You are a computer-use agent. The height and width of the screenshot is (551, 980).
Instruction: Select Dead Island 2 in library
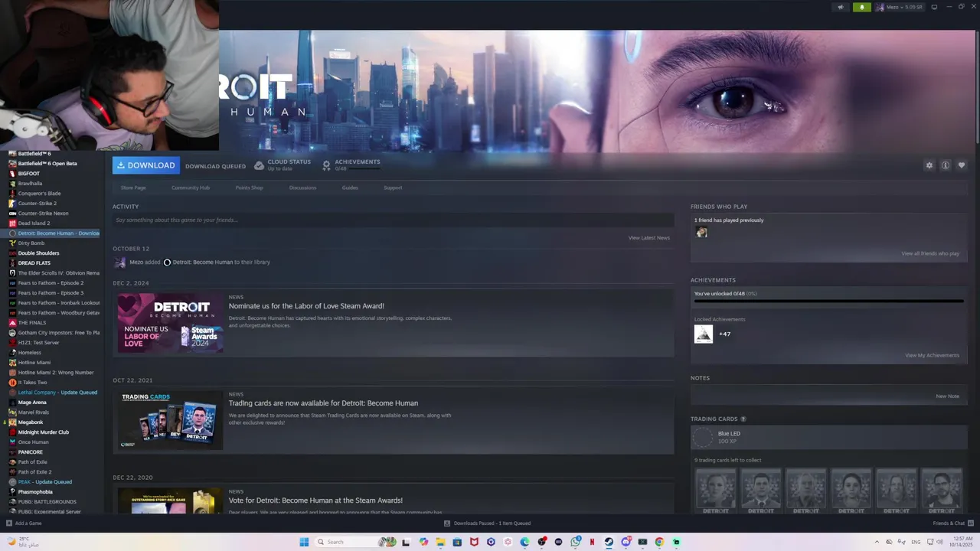(x=34, y=223)
